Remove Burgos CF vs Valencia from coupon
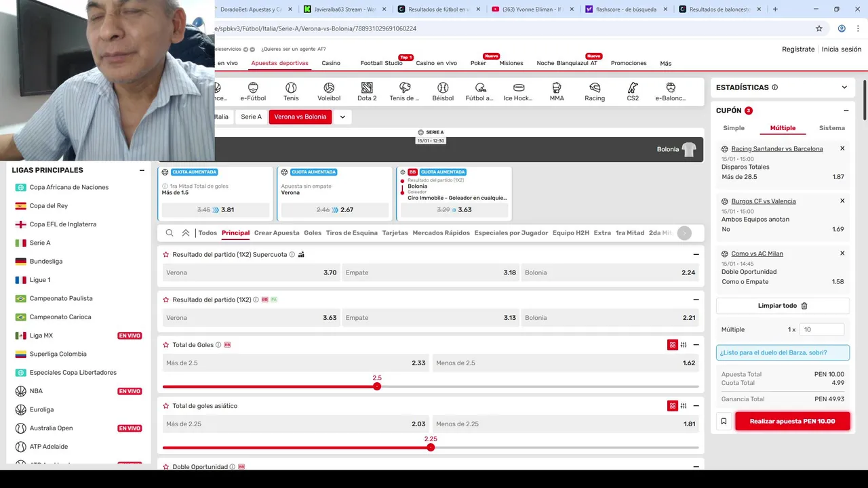 coord(842,201)
